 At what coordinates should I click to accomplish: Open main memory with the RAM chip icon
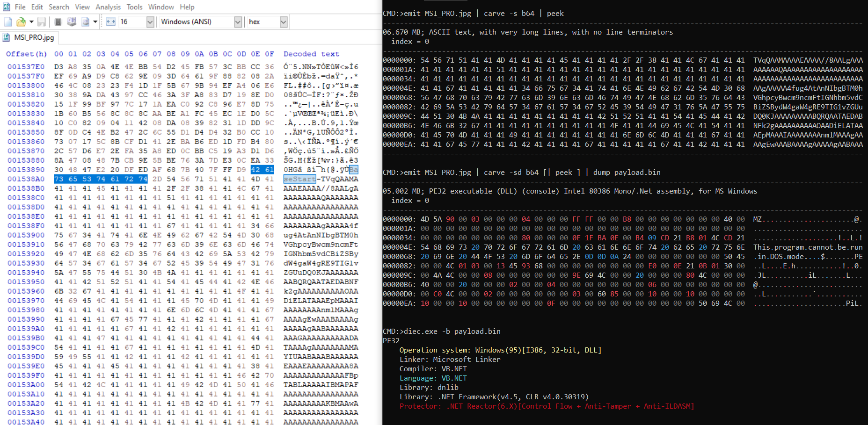[58, 22]
